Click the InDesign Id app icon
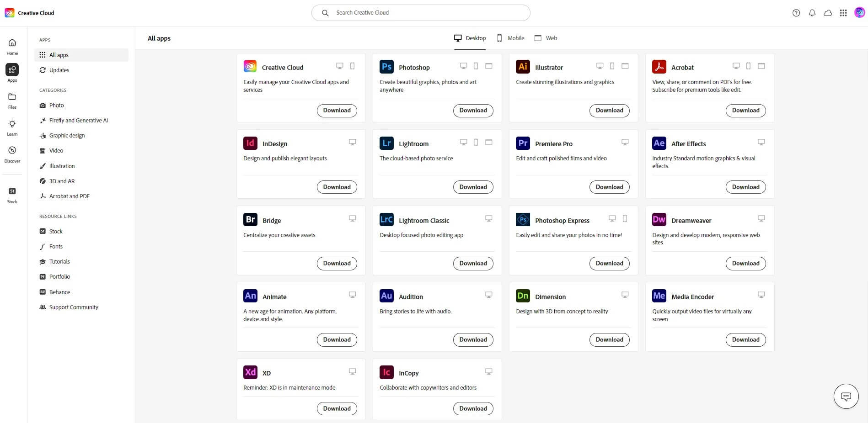This screenshot has width=868, height=423. pyautogui.click(x=250, y=143)
